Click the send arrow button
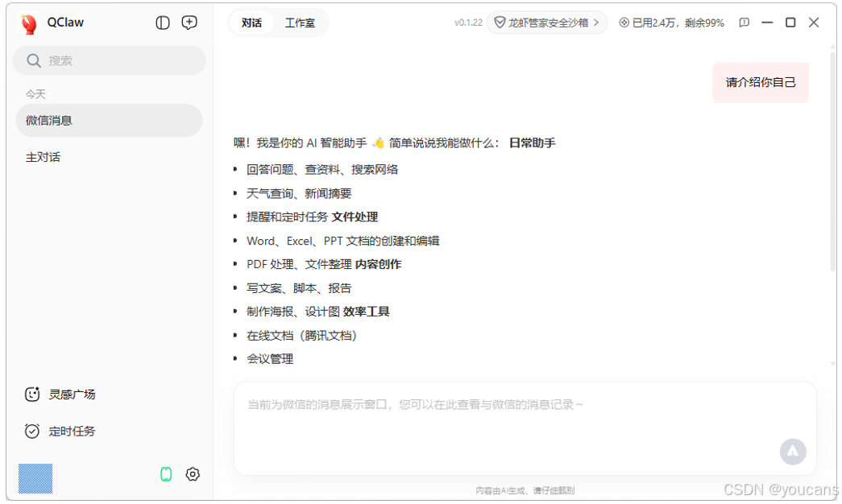This screenshot has width=842, height=504. click(x=793, y=452)
